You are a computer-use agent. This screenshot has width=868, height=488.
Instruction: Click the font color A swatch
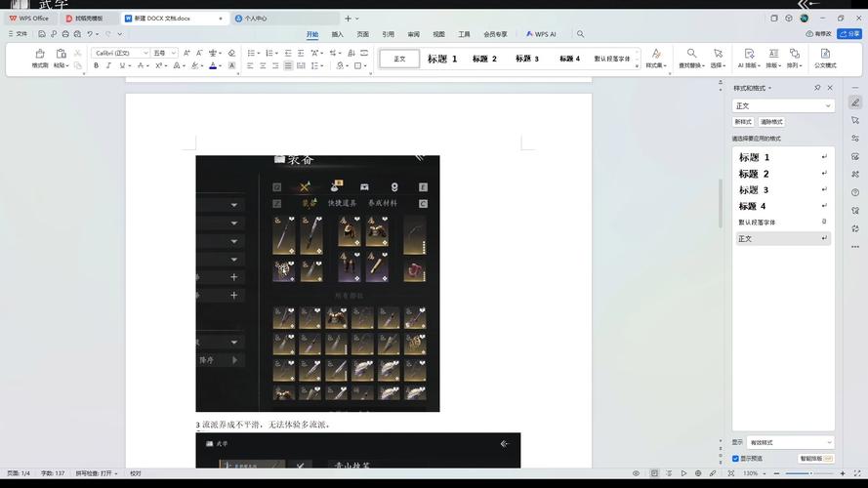coord(213,65)
